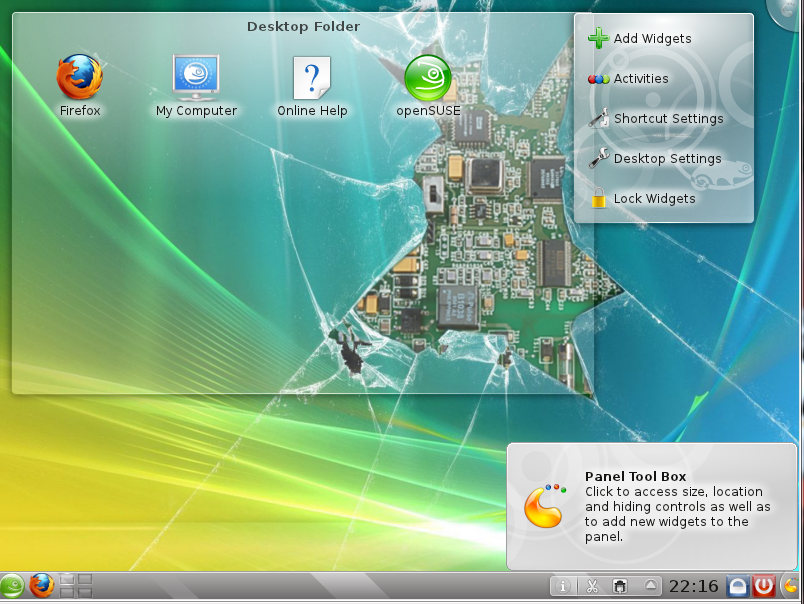Open the red power leave button
This screenshot has width=804, height=604.
(763, 586)
